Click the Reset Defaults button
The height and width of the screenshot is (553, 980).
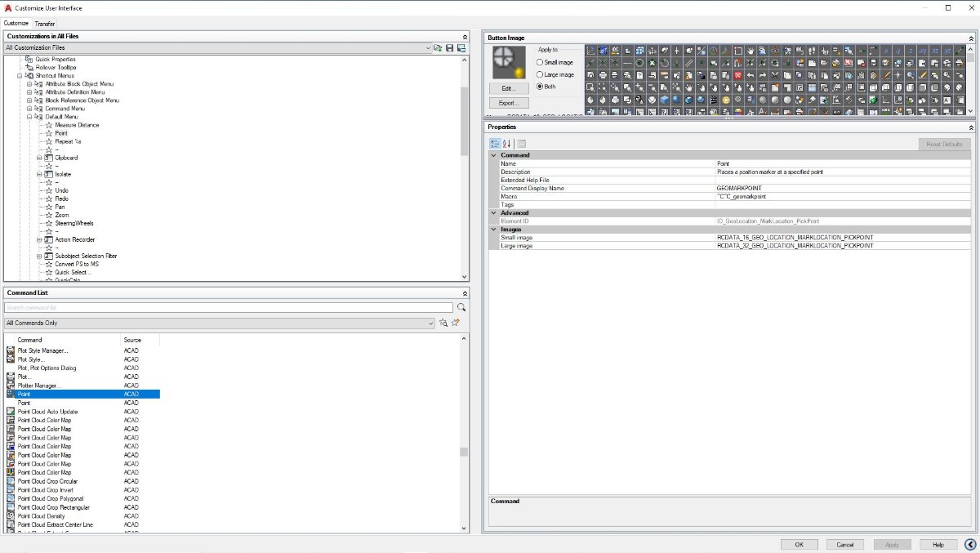coord(944,144)
